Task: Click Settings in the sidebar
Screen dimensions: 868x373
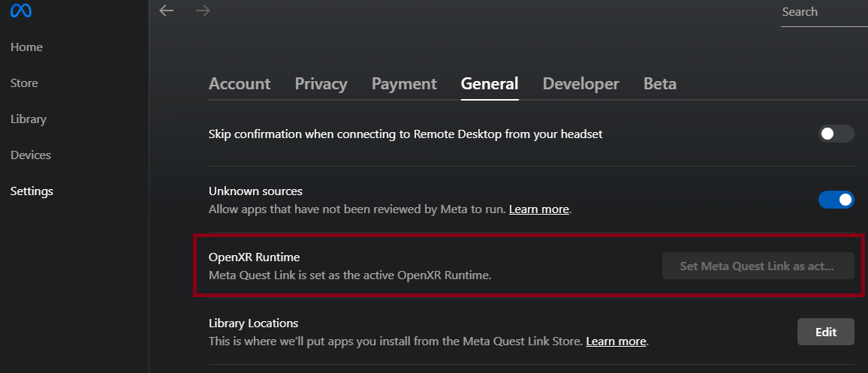Action: pos(32,191)
